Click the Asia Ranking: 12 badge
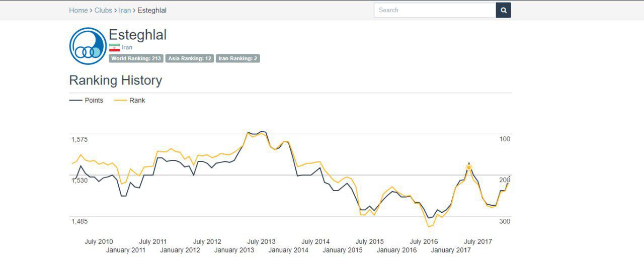 (190, 58)
